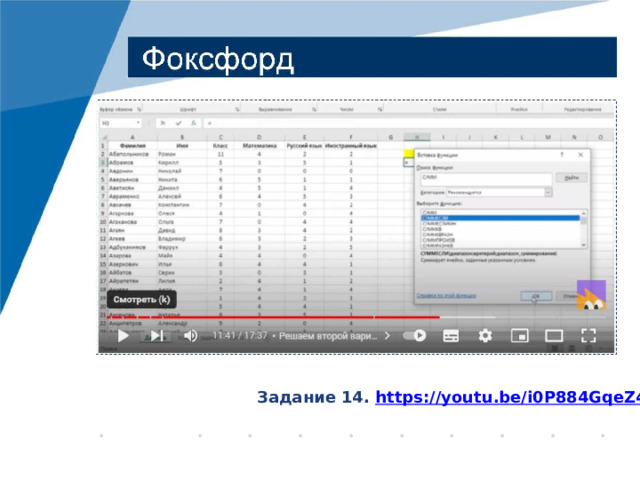Screen dimensions: 640x480
Task: Select the 'Иностранный язык' header cell
Action: coord(351,146)
